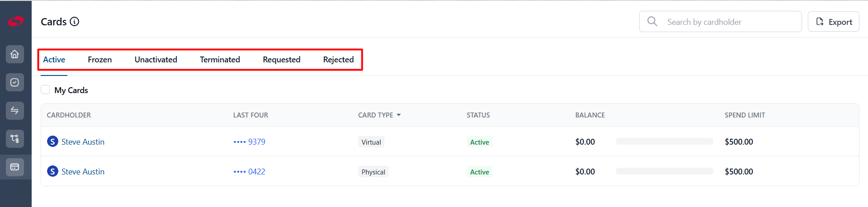Image resolution: width=868 pixels, height=207 pixels.
Task: Toggle the My Cards checkbox
Action: (x=45, y=89)
